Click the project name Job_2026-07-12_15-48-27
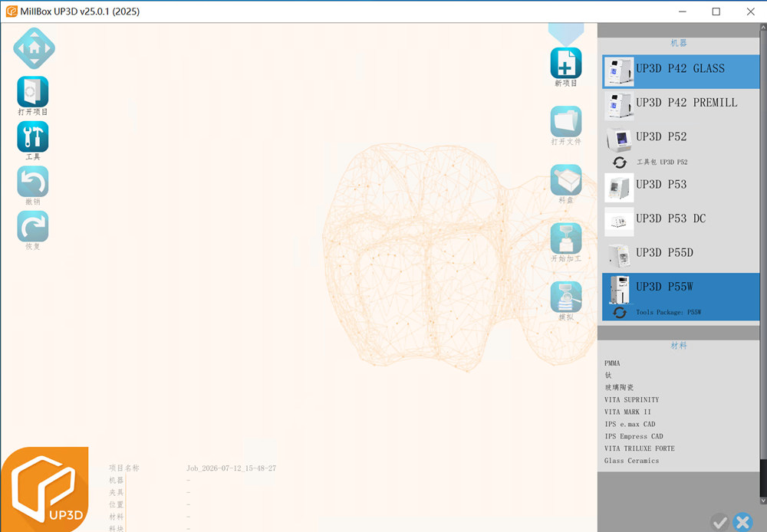This screenshot has height=532, width=767. (232, 468)
